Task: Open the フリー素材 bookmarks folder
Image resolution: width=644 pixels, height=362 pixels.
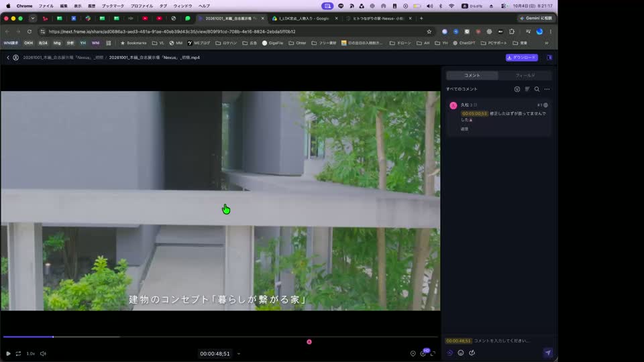Action: tap(324, 43)
